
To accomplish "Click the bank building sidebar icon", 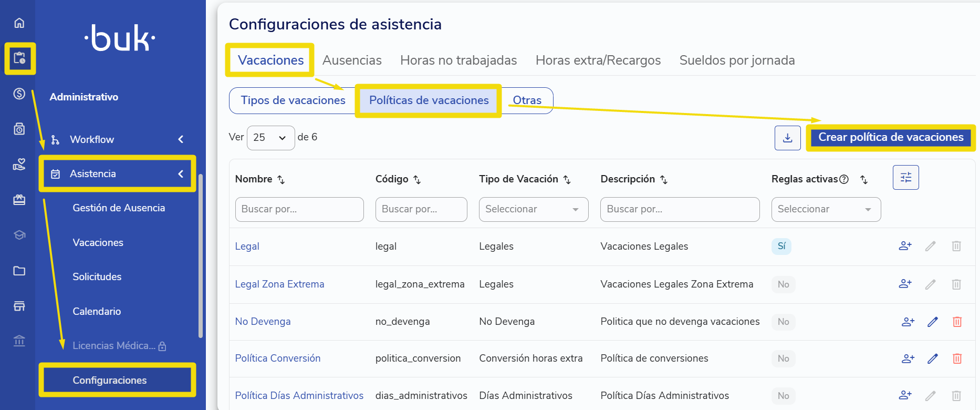I will point(19,341).
